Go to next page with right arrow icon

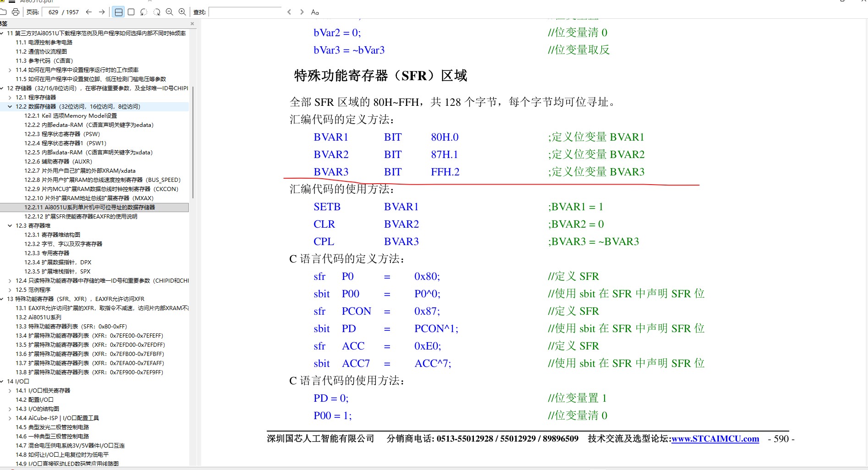[x=102, y=12]
